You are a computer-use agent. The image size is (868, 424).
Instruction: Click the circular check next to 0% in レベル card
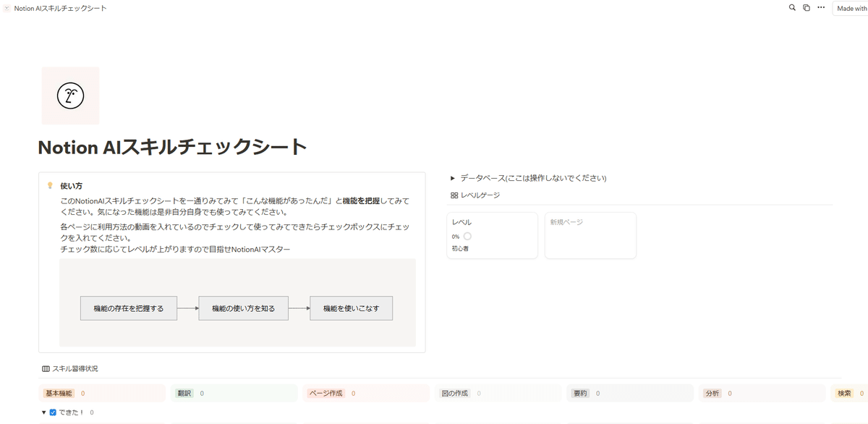tap(467, 236)
